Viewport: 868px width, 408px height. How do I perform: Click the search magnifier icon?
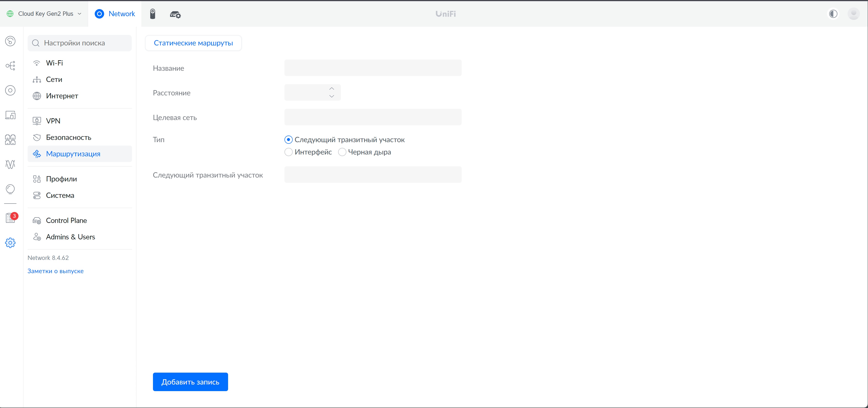click(36, 43)
